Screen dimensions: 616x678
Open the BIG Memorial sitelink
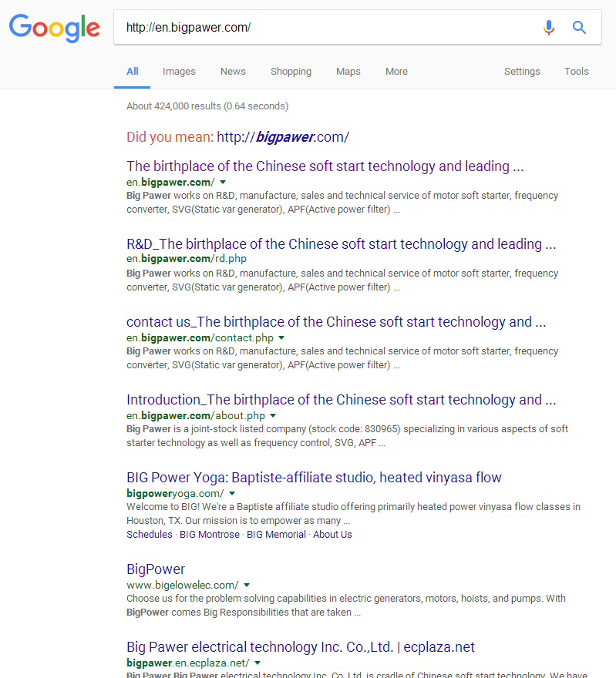point(276,535)
